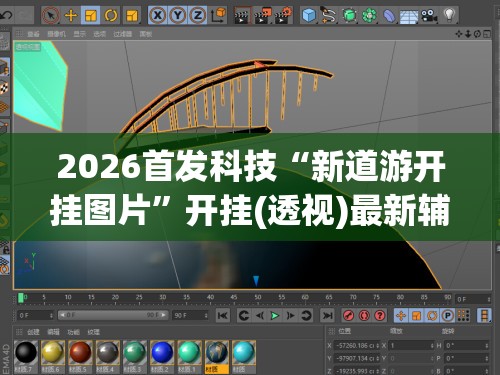The image size is (500, 375).
Task: Add a Light bulb object
Action: (449, 15)
